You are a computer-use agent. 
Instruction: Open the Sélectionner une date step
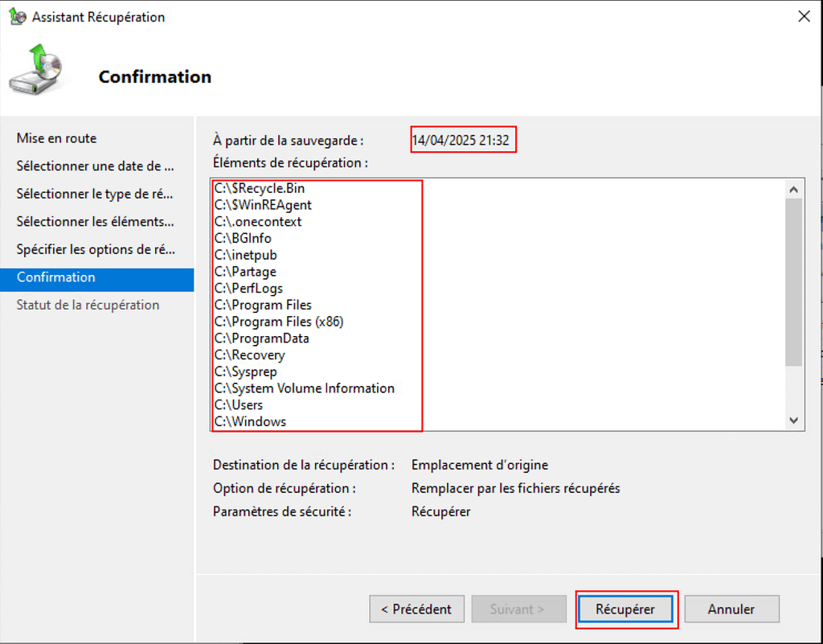click(x=95, y=166)
